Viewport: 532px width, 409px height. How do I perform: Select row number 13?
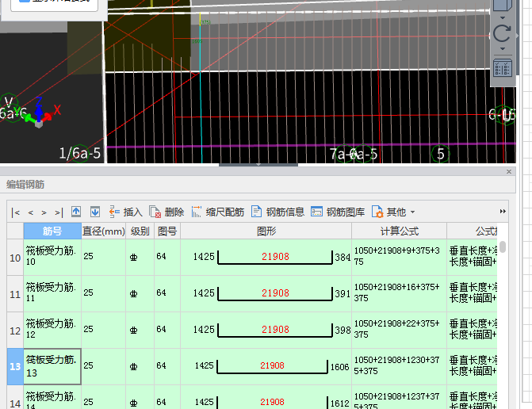click(15, 367)
